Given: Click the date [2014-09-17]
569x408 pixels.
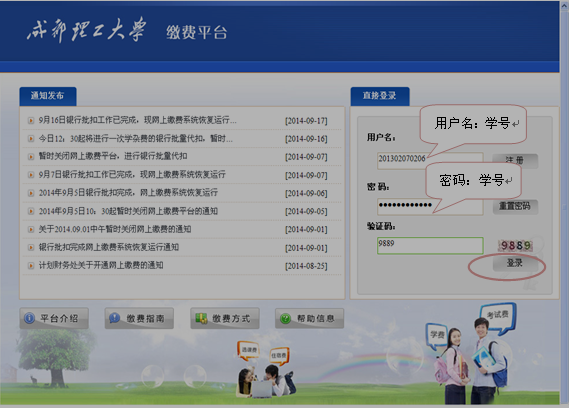Looking at the screenshot, I should pyautogui.click(x=306, y=121).
